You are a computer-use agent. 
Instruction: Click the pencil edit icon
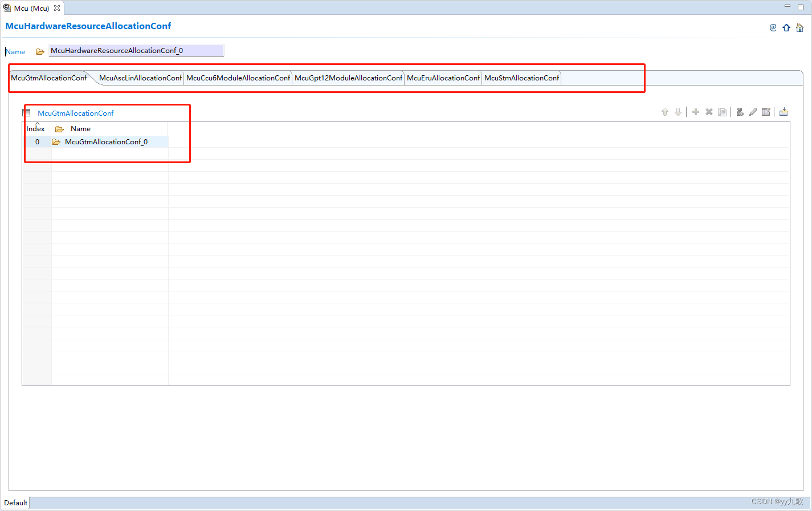[x=753, y=112]
